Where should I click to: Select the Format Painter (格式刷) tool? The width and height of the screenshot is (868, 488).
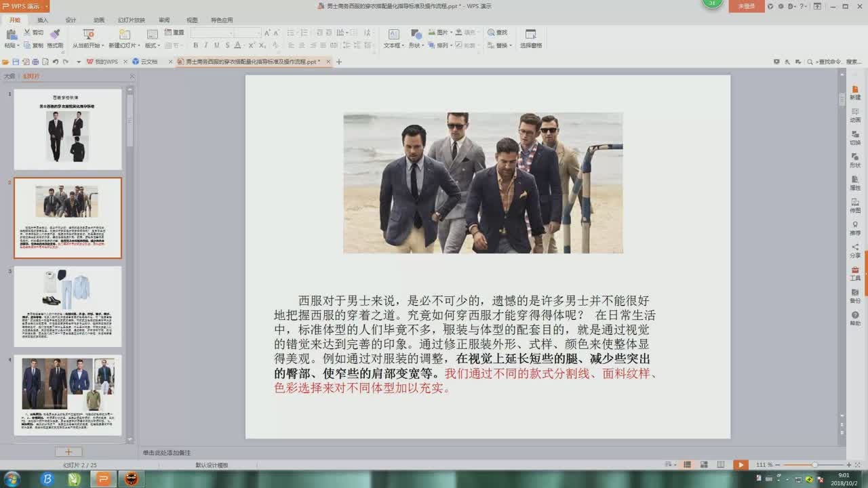(55, 37)
